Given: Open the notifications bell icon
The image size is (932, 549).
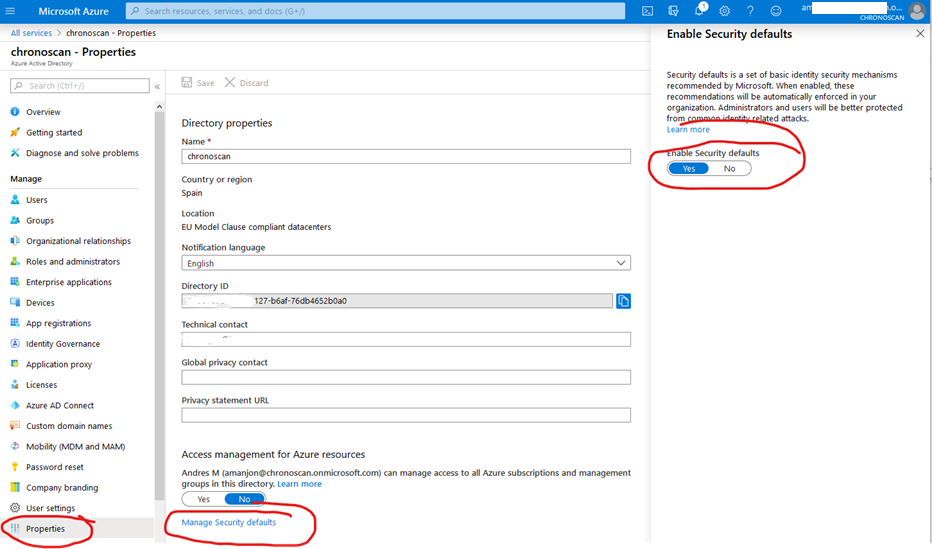Looking at the screenshot, I should pyautogui.click(x=699, y=11).
